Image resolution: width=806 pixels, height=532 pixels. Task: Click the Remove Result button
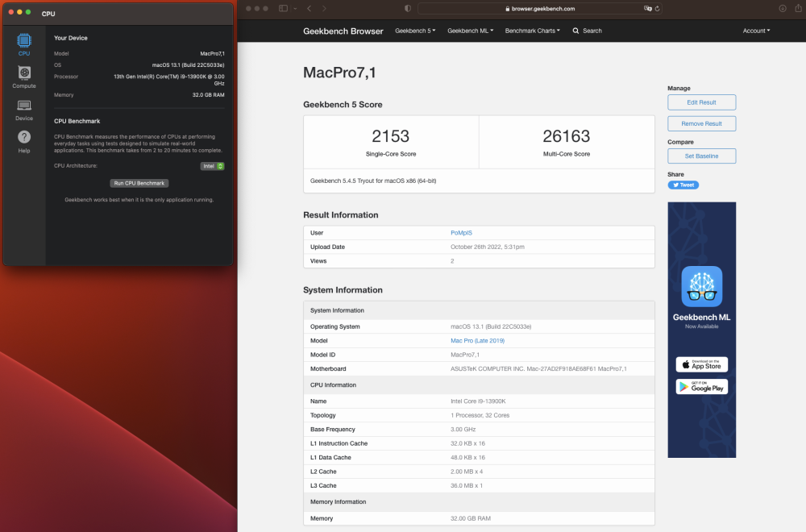[702, 123]
